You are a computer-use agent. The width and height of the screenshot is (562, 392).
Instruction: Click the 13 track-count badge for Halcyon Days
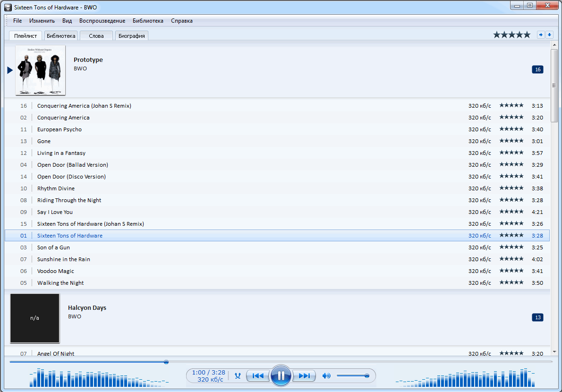537,317
